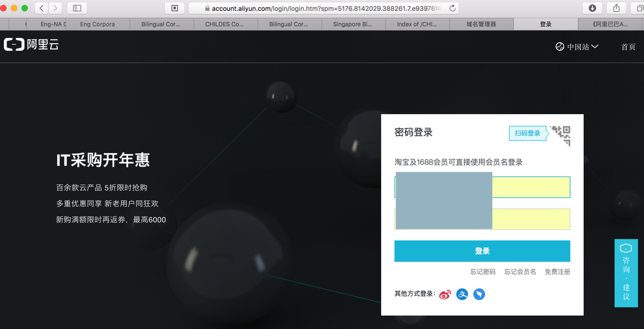Select the active 登录 tab
The height and width of the screenshot is (329, 644).
point(545,24)
